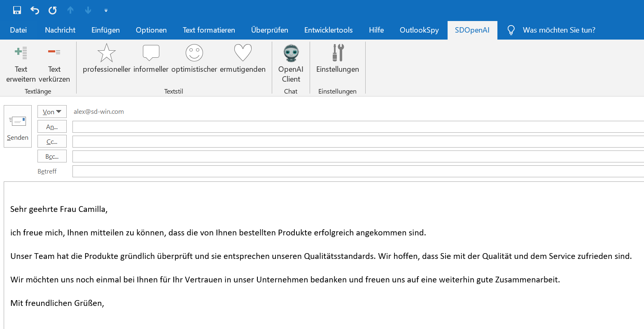This screenshot has width=644, height=329.
Task: Go to next item with down arrow
Action: click(x=88, y=10)
